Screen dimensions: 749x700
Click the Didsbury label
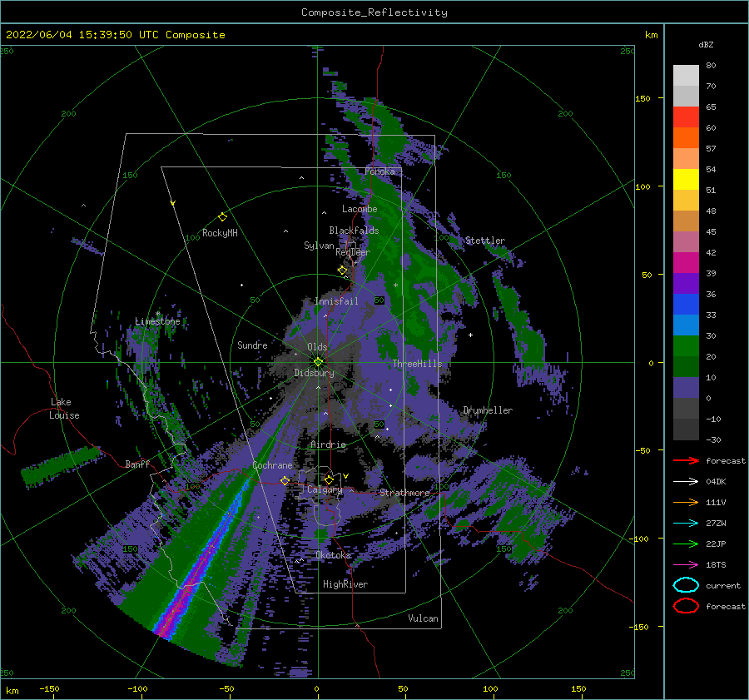(314, 373)
